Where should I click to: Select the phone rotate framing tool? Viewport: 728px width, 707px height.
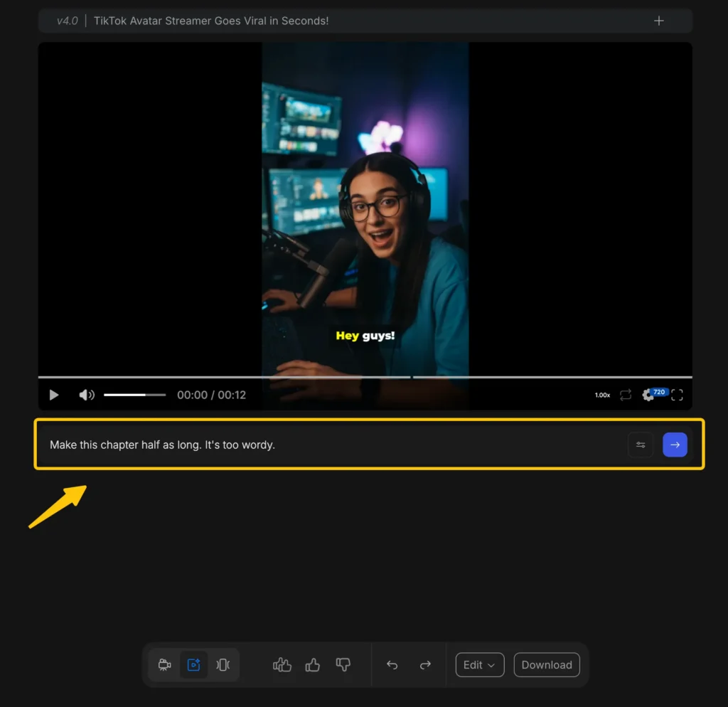coord(223,664)
